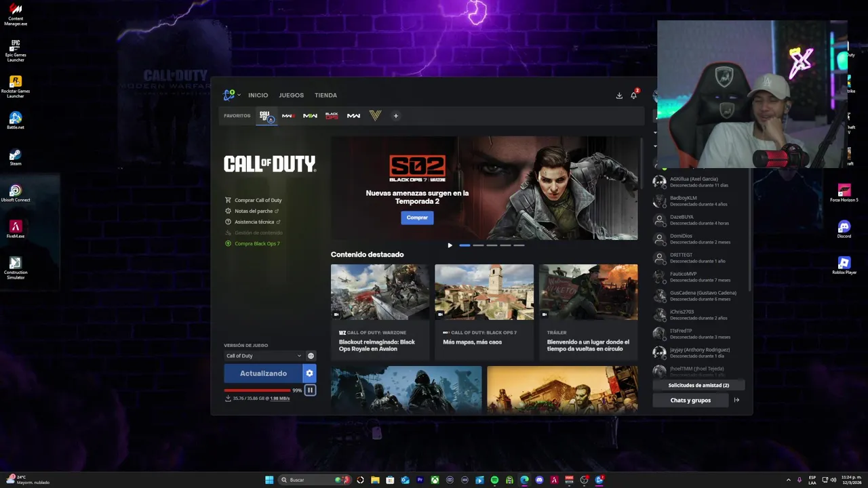Open Content Manager.exe desktop shortcut
The image size is (868, 488).
point(16,15)
